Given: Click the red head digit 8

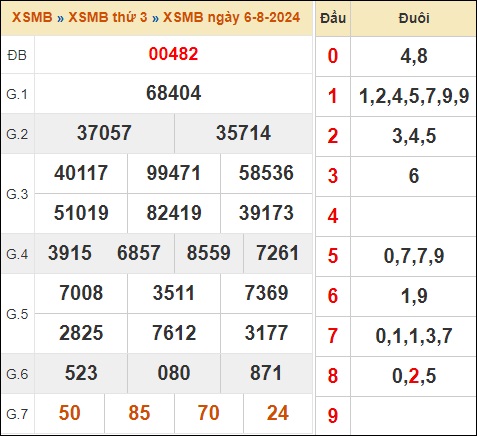Looking at the screenshot, I should (x=333, y=375).
